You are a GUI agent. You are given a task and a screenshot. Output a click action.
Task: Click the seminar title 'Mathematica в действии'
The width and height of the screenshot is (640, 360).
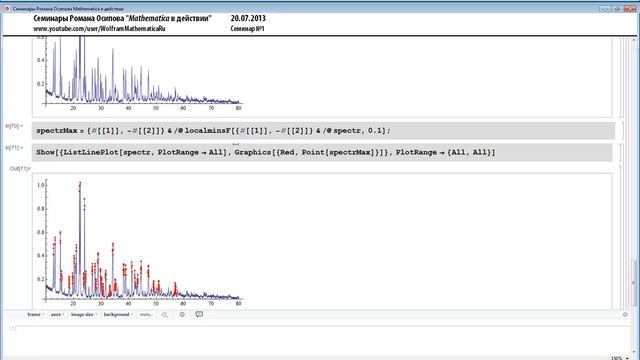(169, 18)
